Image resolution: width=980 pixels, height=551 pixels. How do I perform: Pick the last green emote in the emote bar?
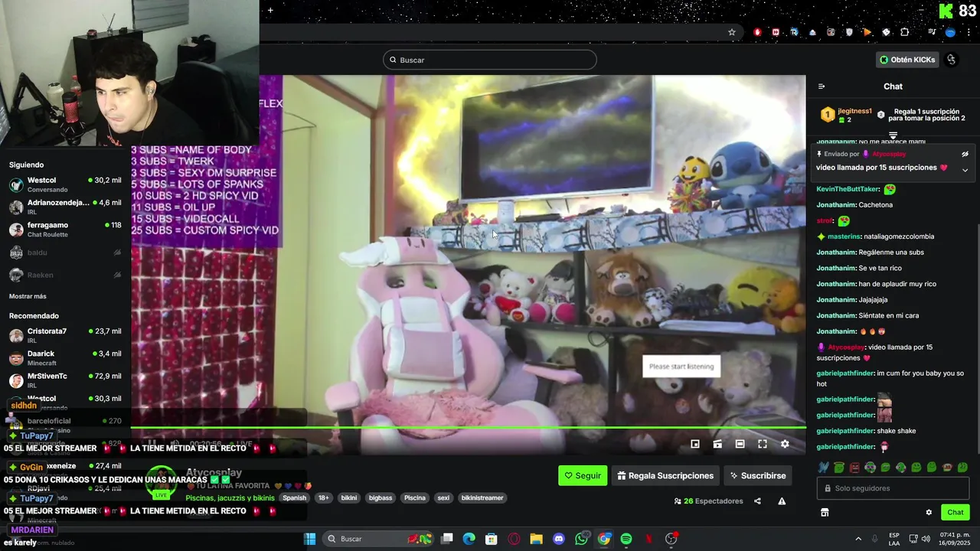962,468
